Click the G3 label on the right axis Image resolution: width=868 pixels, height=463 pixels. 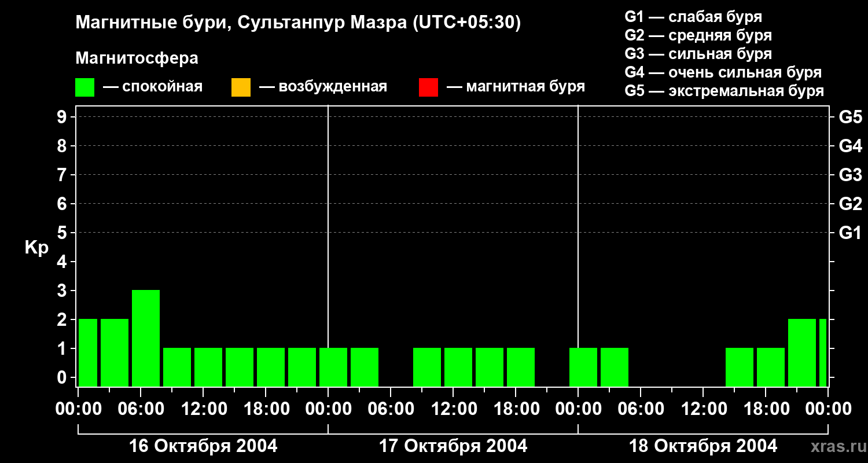pyautogui.click(x=850, y=175)
